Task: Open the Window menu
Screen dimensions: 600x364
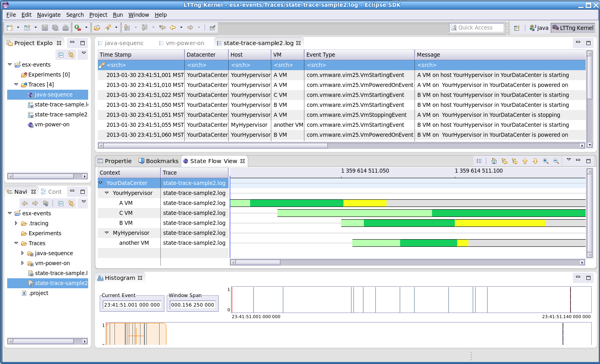Action: pyautogui.click(x=138, y=15)
